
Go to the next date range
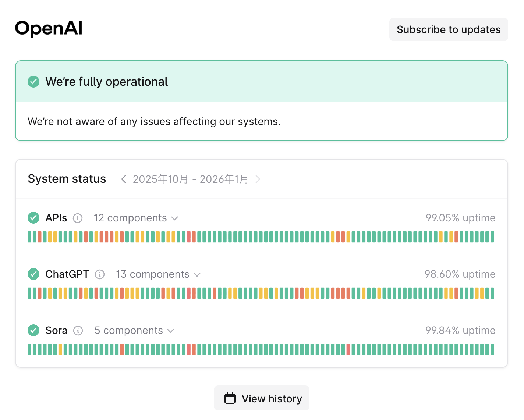(258, 179)
